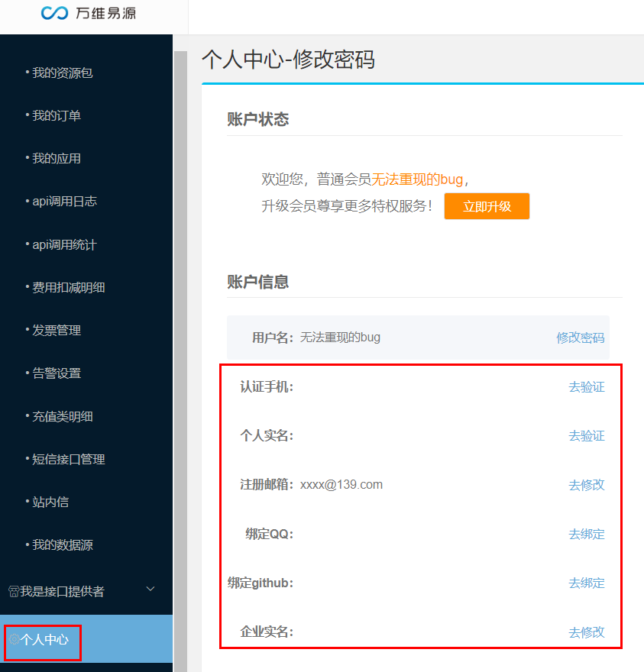Go to 我的数据源 sidebar item

point(62,545)
